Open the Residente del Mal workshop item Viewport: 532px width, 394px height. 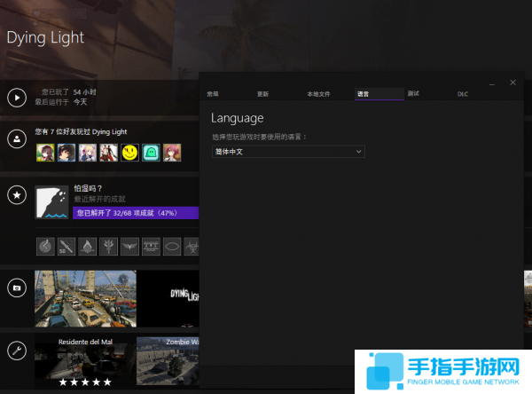[x=85, y=361]
